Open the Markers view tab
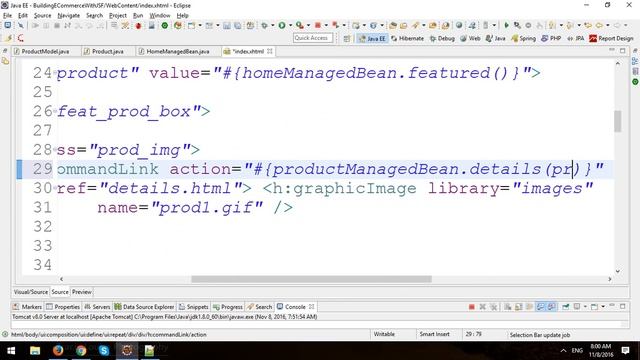This screenshot has height=360, width=640. (x=28, y=307)
